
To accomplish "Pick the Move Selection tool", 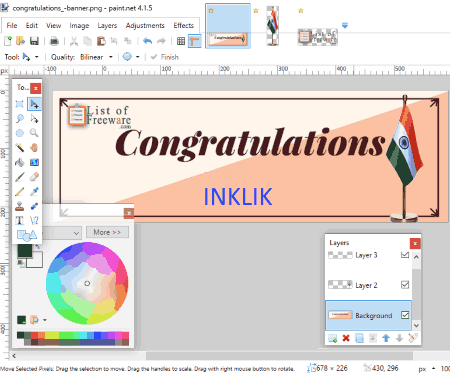I will pyautogui.click(x=34, y=119).
